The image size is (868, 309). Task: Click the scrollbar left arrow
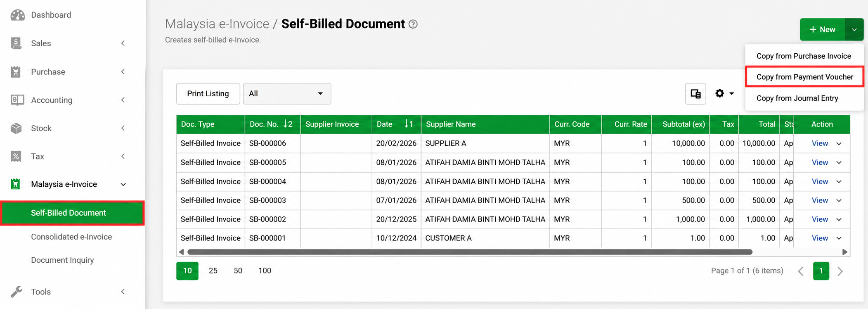pos(181,252)
